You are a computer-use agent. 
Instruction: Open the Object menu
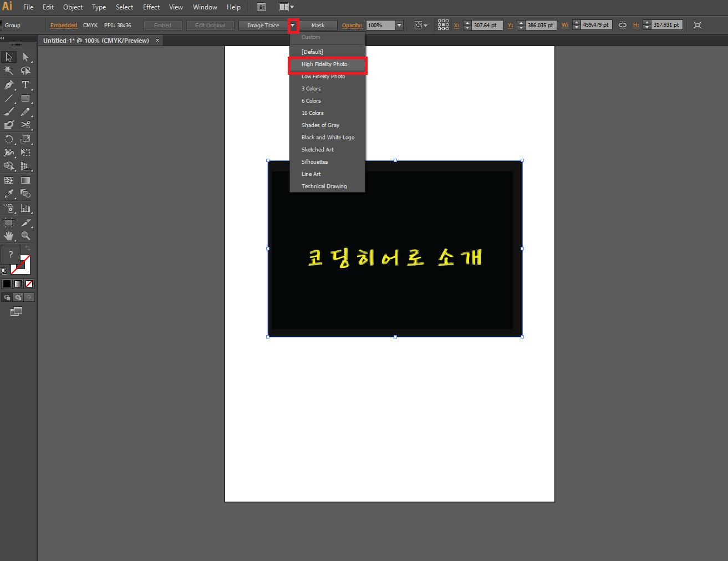click(x=73, y=7)
